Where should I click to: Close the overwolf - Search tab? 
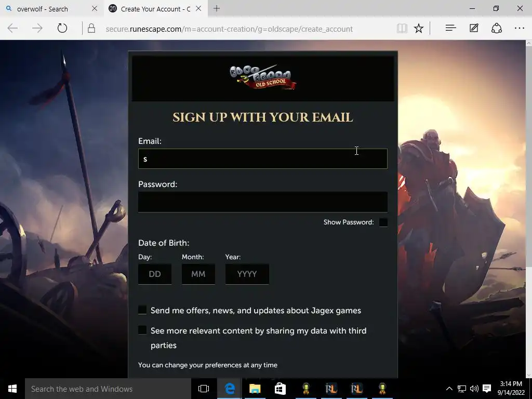pos(95,8)
